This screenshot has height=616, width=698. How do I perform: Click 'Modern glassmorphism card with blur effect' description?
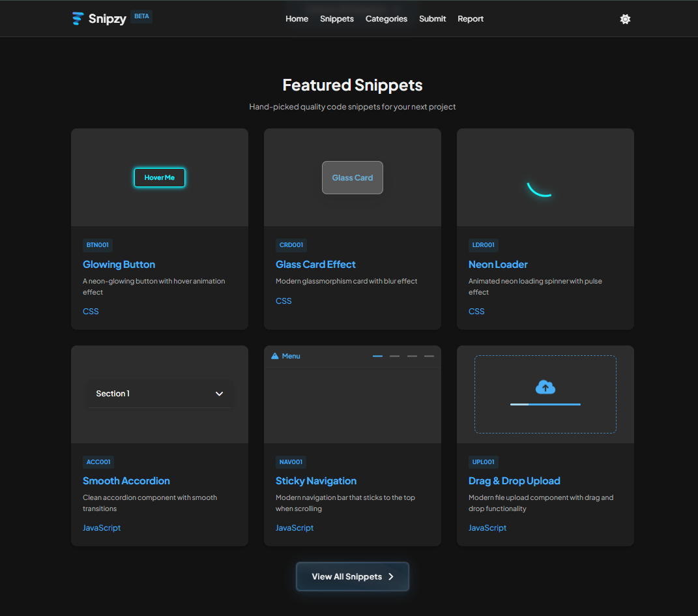346,282
